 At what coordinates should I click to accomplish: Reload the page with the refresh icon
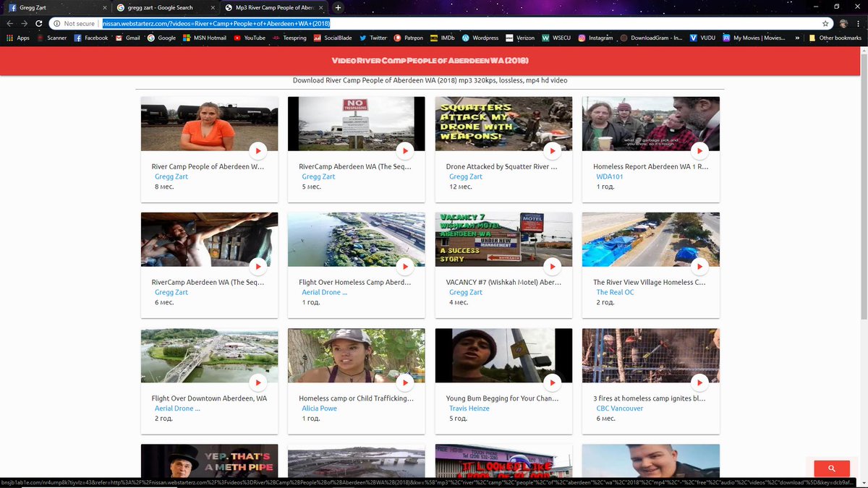tap(41, 24)
